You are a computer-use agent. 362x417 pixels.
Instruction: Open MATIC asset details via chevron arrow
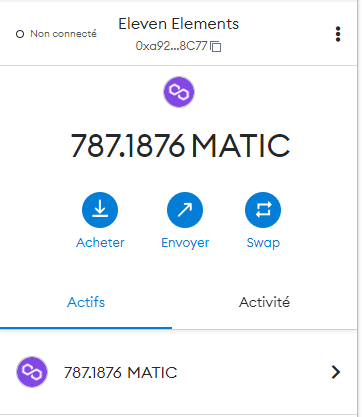pyautogui.click(x=336, y=372)
